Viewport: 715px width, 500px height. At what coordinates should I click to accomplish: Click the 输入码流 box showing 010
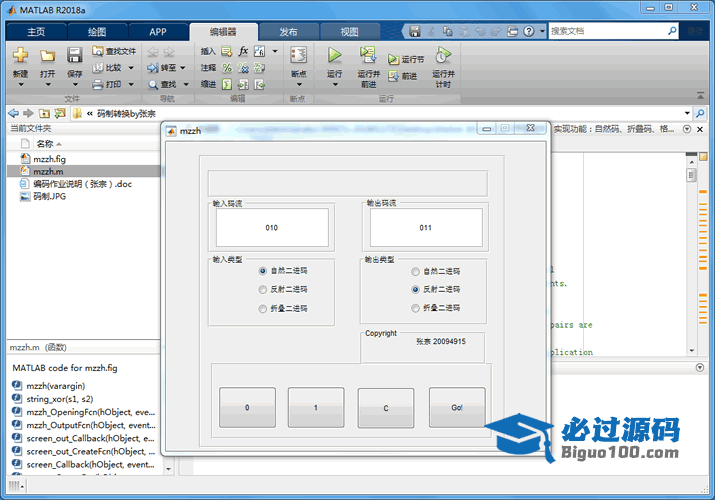point(272,228)
